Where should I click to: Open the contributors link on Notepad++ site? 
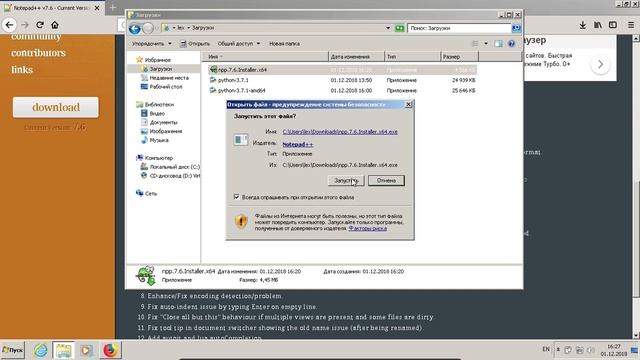38,53
